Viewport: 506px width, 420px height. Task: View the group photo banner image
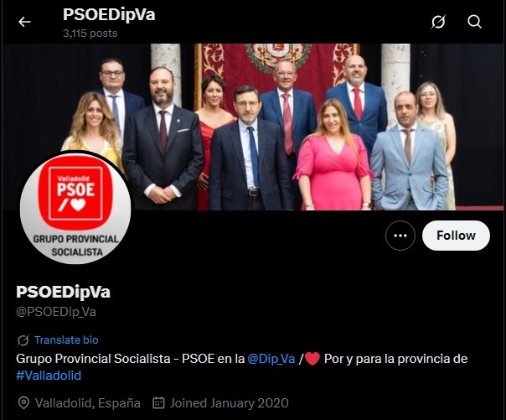(253, 127)
